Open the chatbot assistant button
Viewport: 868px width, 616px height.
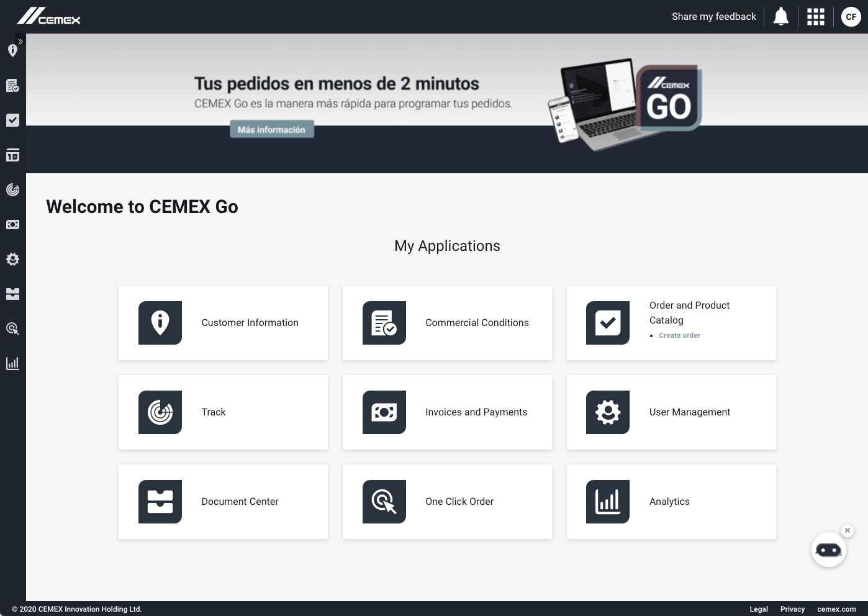[x=828, y=550]
